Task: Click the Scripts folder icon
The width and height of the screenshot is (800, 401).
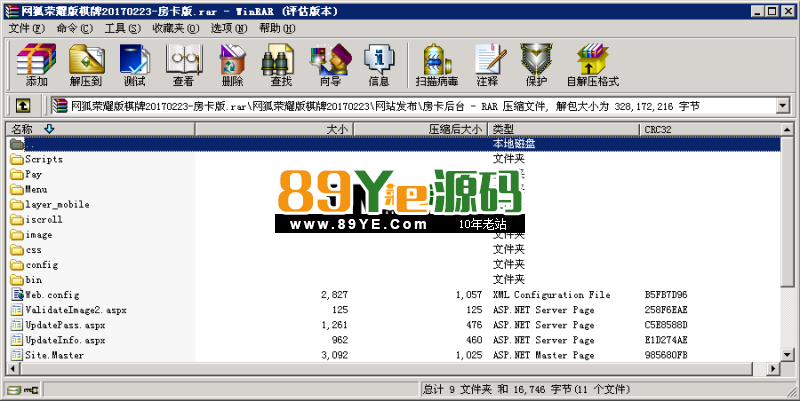Action: tap(17, 159)
